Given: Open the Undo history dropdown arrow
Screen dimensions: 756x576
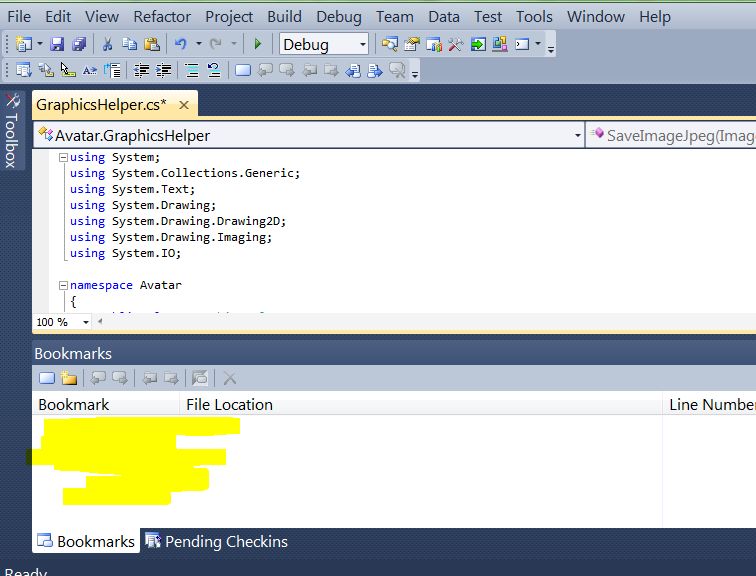Looking at the screenshot, I should [199, 44].
